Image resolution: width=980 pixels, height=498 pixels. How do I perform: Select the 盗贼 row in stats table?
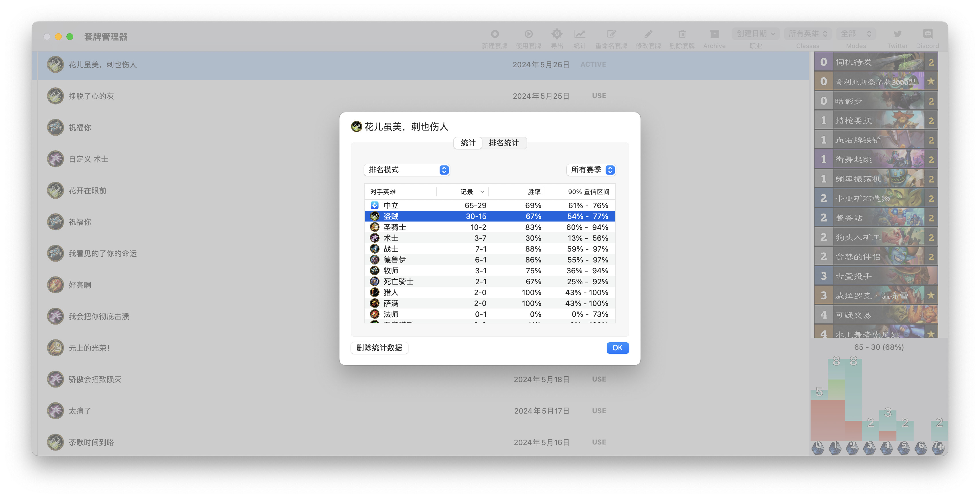[x=490, y=216]
